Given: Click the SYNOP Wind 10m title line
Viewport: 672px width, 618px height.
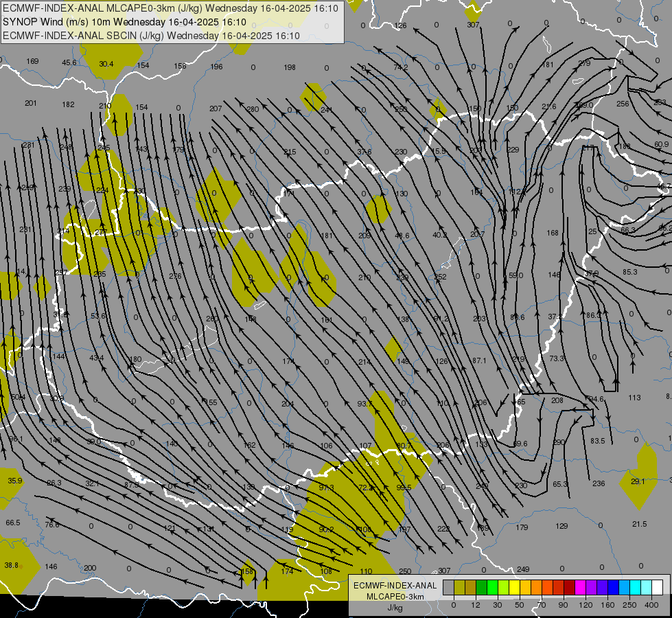Looking at the screenshot, I should point(124,22).
